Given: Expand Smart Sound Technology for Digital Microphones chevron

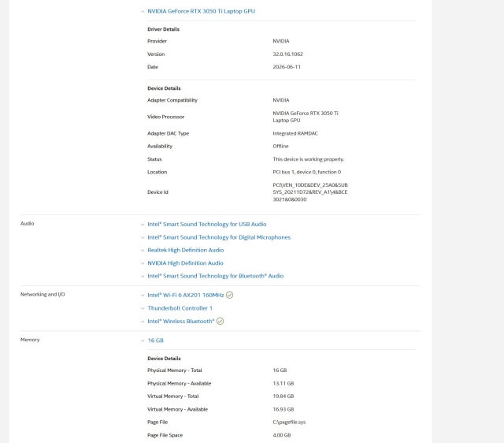Looking at the screenshot, I should point(143,237).
